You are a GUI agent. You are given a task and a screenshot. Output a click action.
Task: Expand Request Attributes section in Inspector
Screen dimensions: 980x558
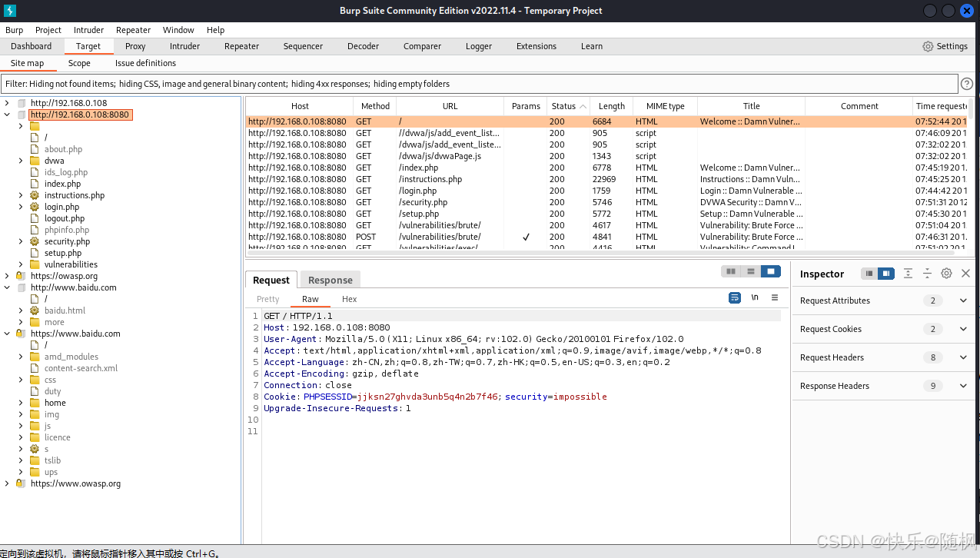963,301
